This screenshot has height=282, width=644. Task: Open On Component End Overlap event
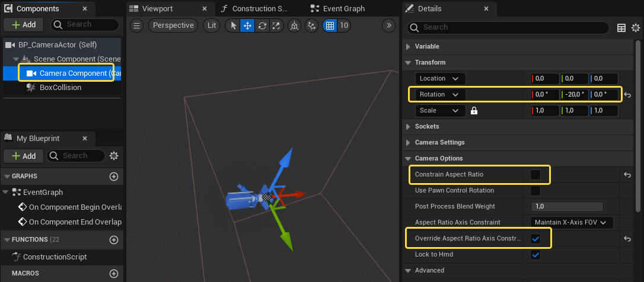click(x=70, y=222)
